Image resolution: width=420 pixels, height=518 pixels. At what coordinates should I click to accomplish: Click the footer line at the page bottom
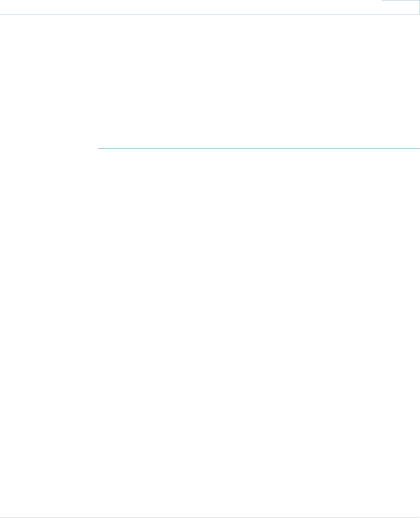210,517
